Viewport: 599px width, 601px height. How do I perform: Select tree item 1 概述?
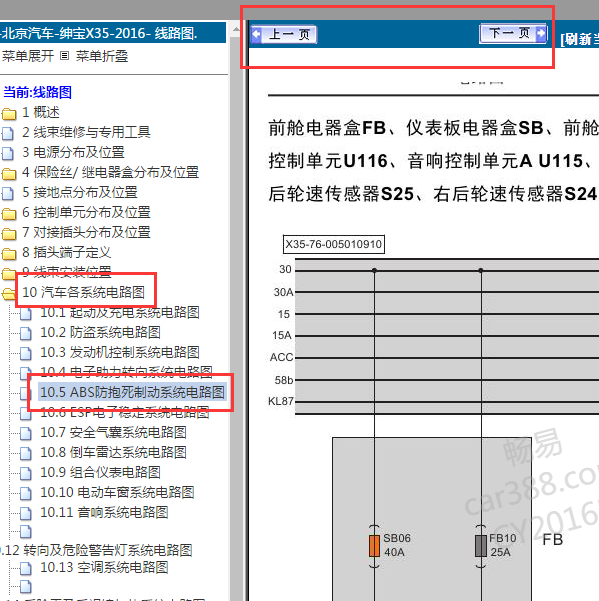pos(41,112)
